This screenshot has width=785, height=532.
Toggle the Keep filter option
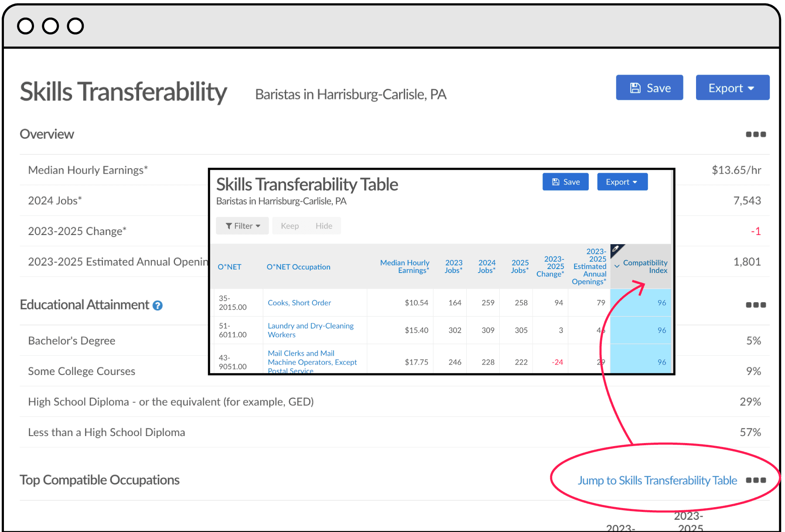(290, 225)
